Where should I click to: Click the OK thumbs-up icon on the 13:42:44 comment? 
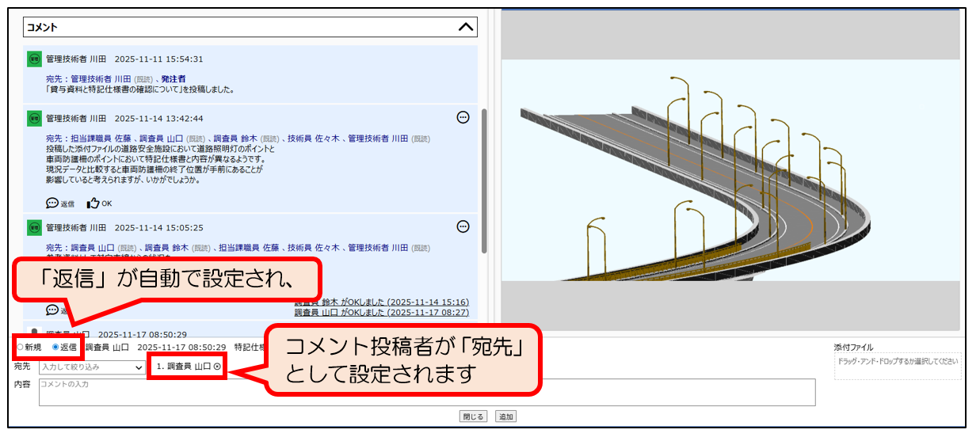click(93, 203)
